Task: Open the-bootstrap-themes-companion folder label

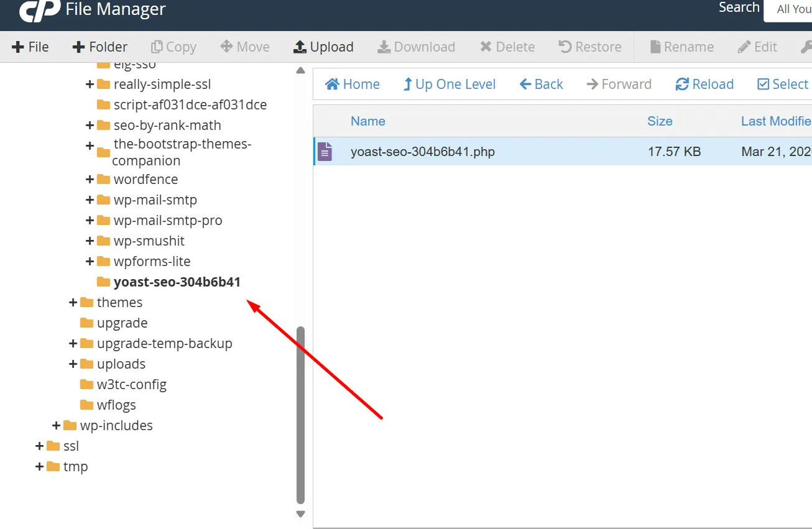Action: pyautogui.click(x=182, y=152)
